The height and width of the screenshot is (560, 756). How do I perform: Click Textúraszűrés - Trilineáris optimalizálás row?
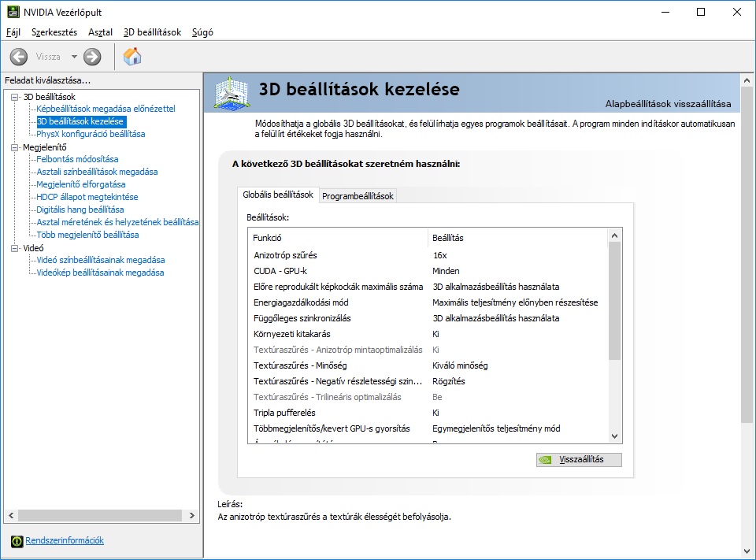pyautogui.click(x=428, y=397)
